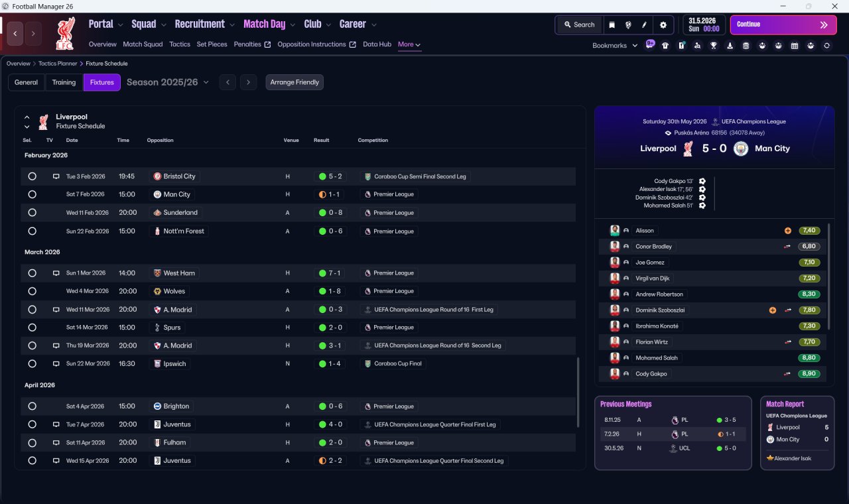Open the shirt bookmark shortcut icon

(x=665, y=46)
